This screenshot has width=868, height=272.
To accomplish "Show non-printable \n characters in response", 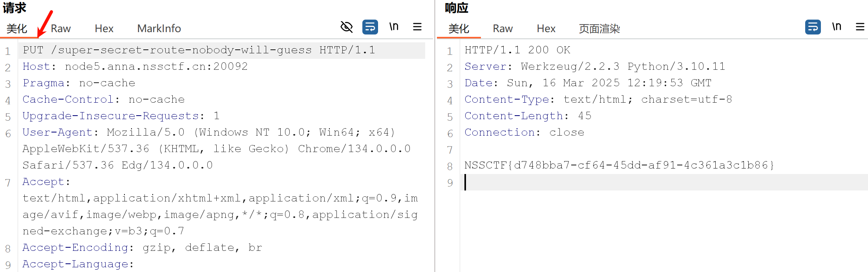I will point(837,27).
